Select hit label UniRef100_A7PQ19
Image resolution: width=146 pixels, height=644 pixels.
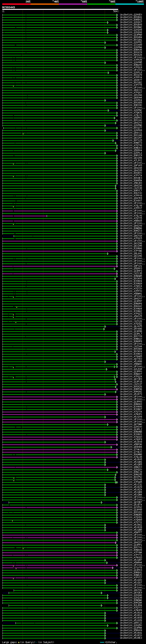(131, 67)
